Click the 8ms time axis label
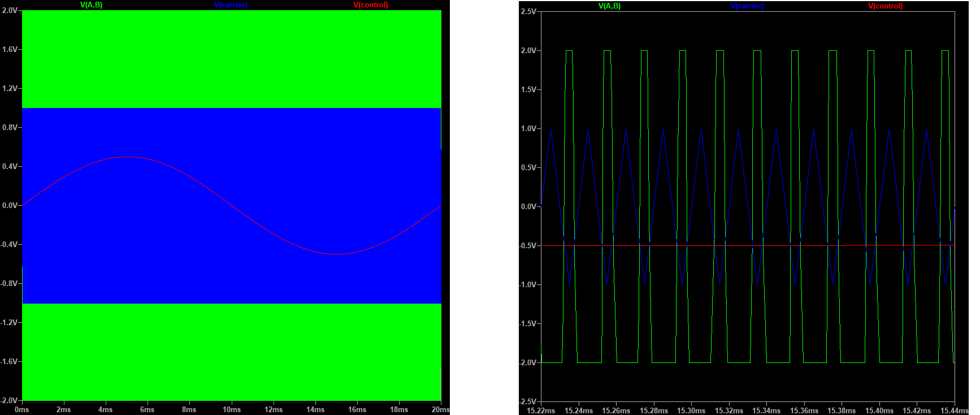980x415 pixels. pos(189,409)
